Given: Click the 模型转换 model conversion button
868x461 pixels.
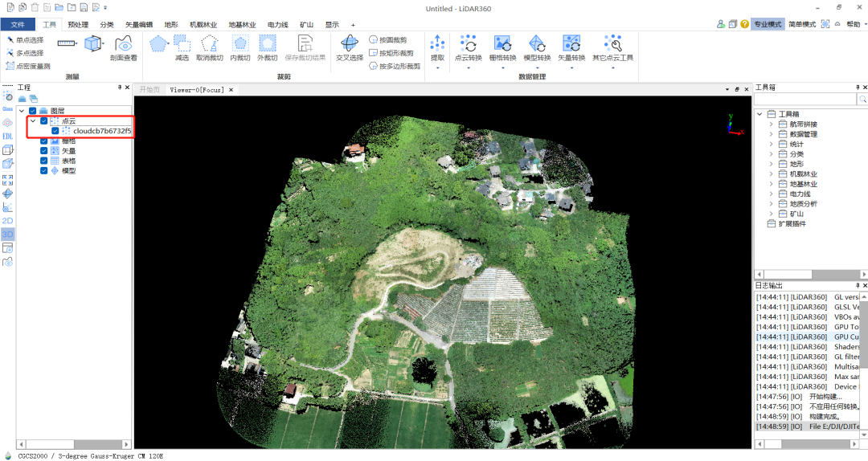Looking at the screenshot, I should point(537,48).
